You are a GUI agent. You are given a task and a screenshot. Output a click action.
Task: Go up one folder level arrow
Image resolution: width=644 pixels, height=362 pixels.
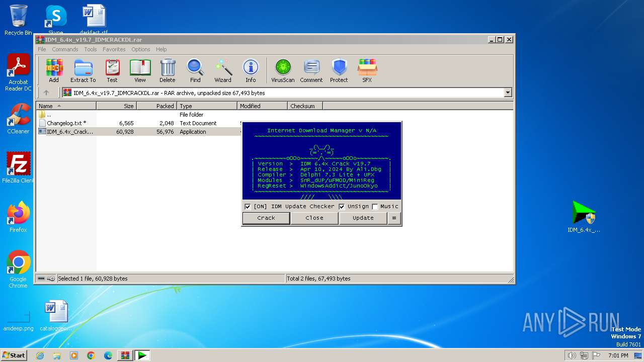point(46,93)
